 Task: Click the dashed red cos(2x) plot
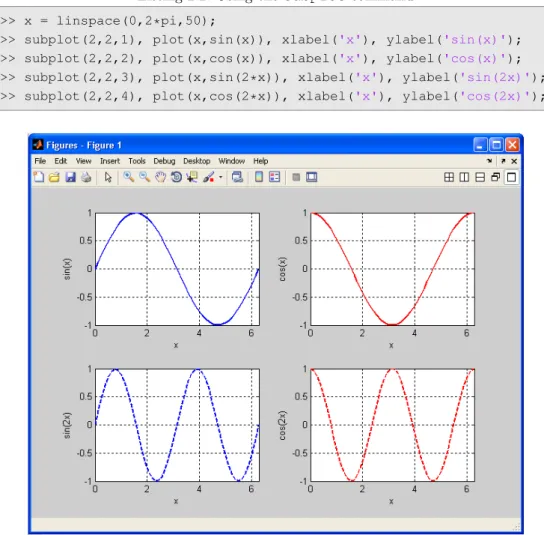tap(392, 425)
